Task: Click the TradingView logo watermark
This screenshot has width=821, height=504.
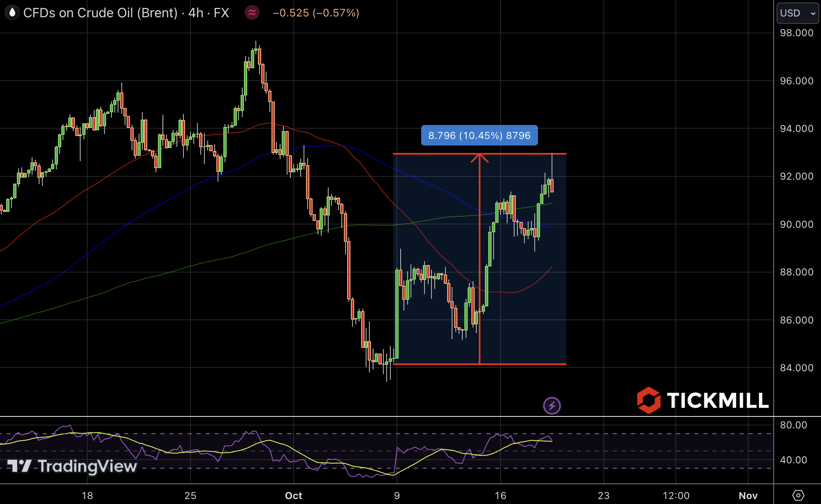Action: pyautogui.click(x=72, y=466)
